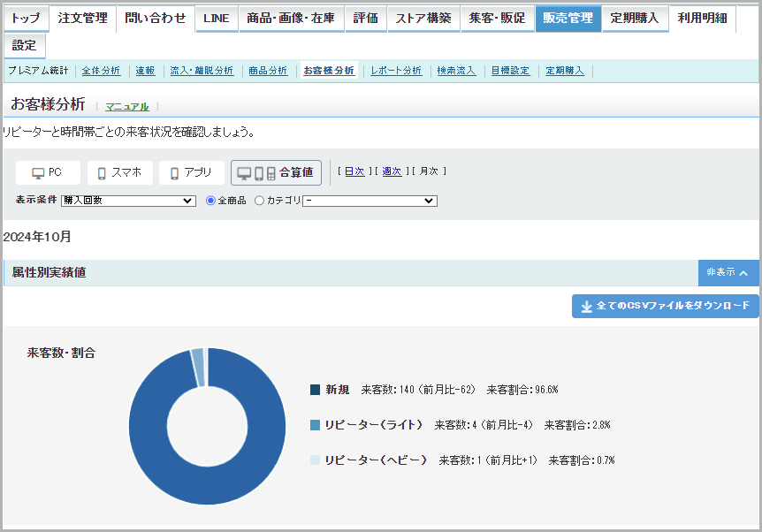Click the combined devices icon in 合算値
The width and height of the screenshot is (762, 532).
click(256, 173)
